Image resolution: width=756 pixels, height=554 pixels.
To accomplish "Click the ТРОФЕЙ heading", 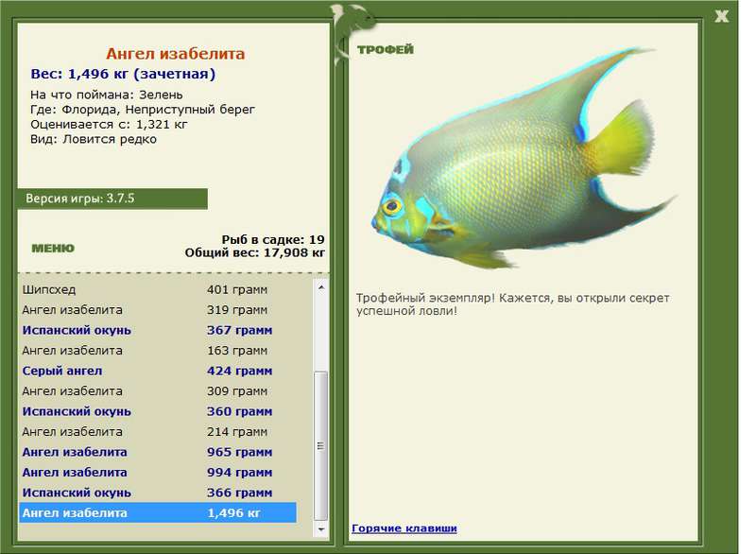I will tap(386, 49).
